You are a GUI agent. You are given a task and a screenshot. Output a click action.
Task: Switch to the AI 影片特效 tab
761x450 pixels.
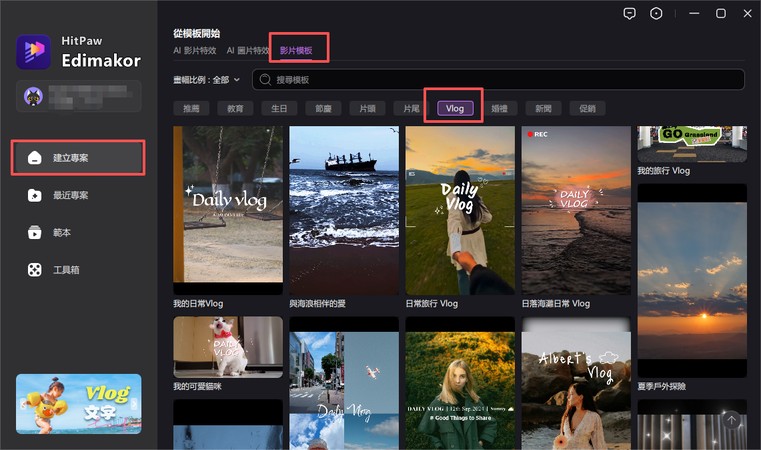coord(197,50)
